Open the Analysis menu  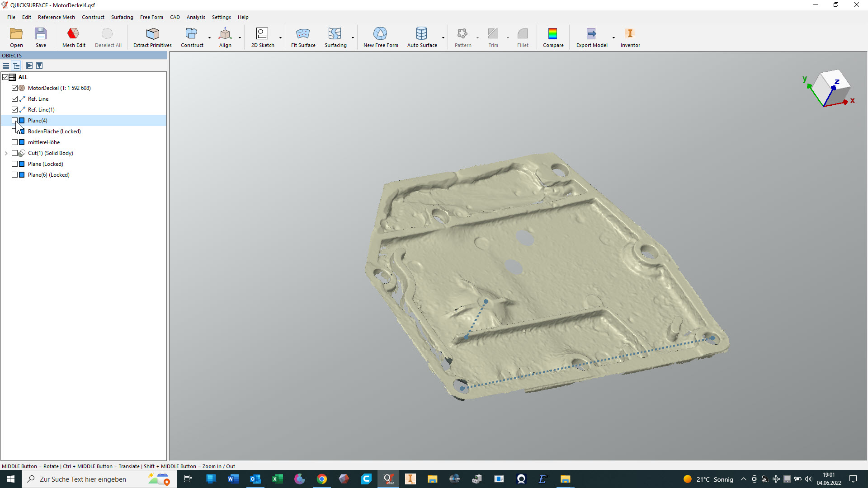click(x=195, y=17)
